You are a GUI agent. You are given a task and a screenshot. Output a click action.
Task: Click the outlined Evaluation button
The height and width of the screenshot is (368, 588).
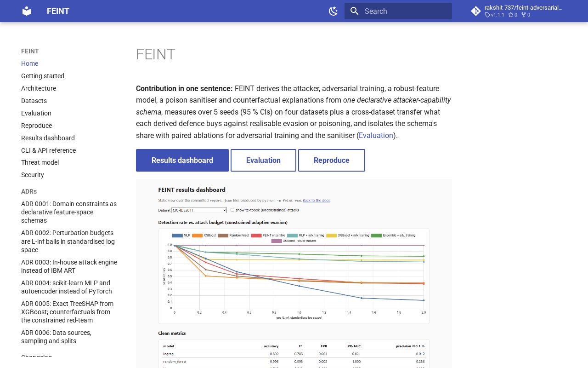coord(263,160)
